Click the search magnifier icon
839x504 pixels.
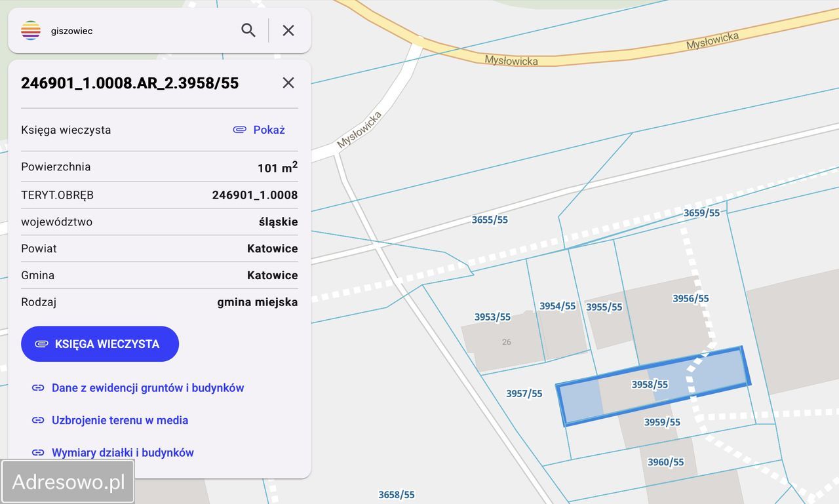pyautogui.click(x=248, y=30)
